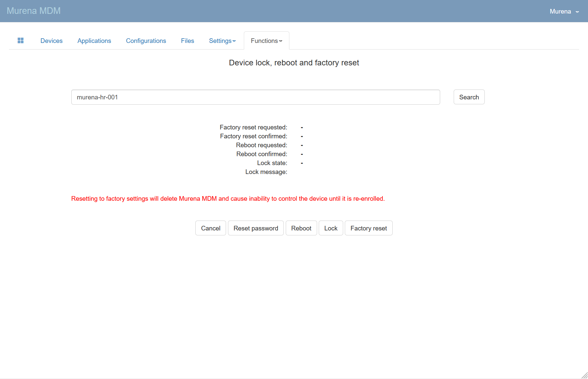Expand the Functions dropdown tab
Image resolution: width=588 pixels, height=379 pixels.
point(266,41)
